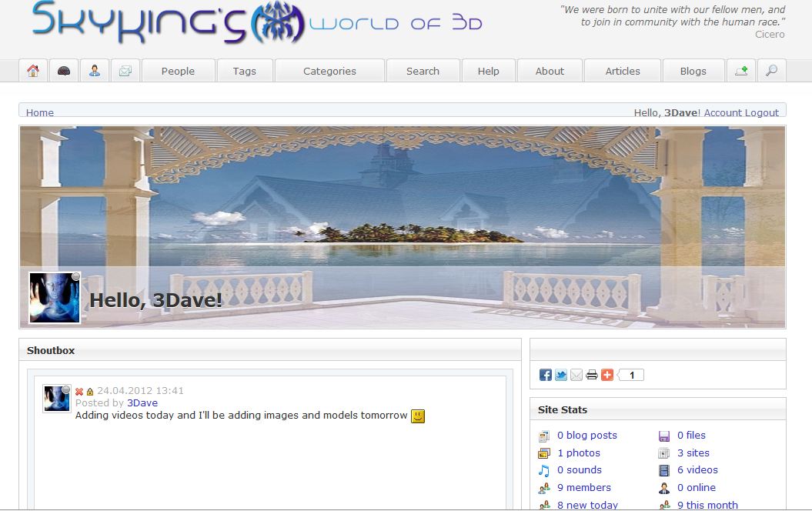Image resolution: width=812 pixels, height=511 pixels.
Task: Open the profile person icon tab
Action: pos(94,71)
